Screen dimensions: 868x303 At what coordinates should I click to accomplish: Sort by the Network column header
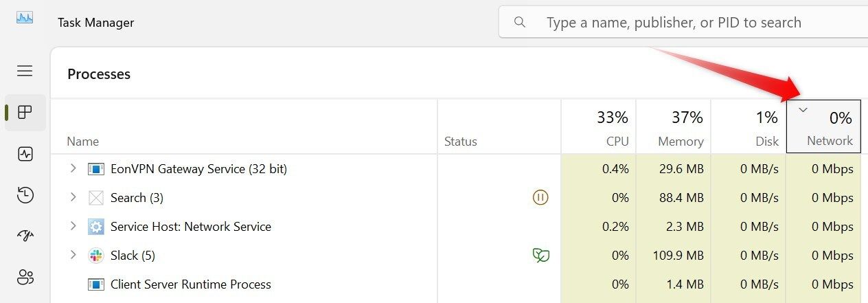tap(823, 126)
